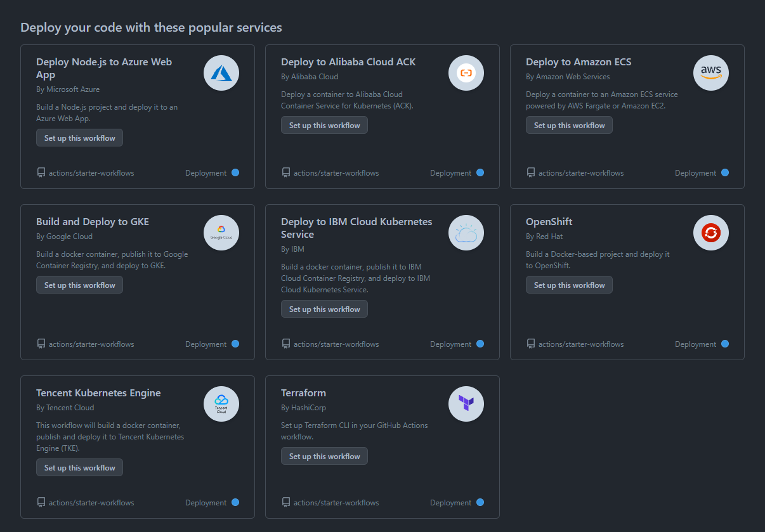Click 'By Microsoft Azure' author text
The height and width of the screenshot is (532, 765).
68,89
